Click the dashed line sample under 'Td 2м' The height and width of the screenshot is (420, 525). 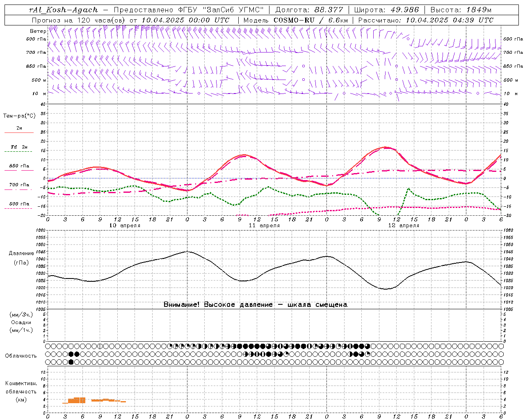(18, 152)
